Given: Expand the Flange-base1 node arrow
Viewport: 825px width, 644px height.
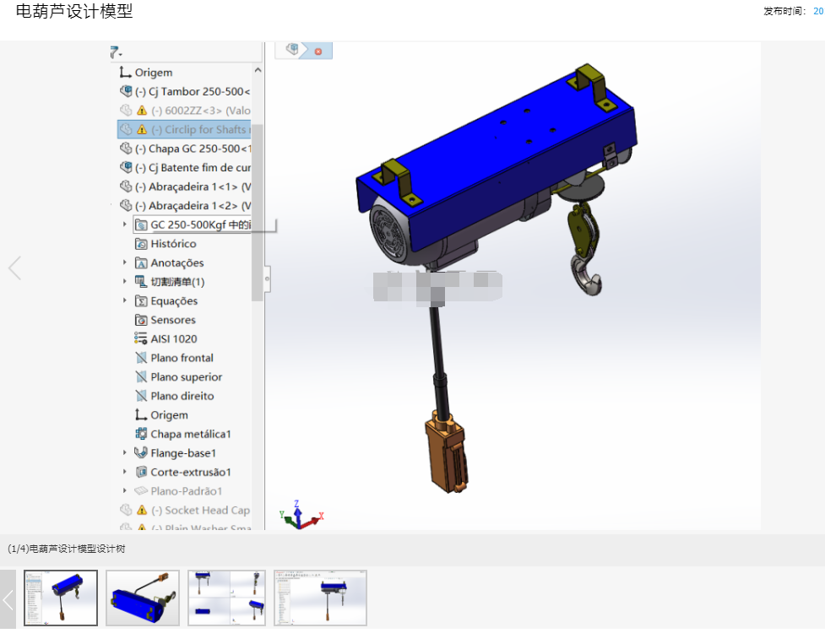Looking at the screenshot, I should 125,452.
